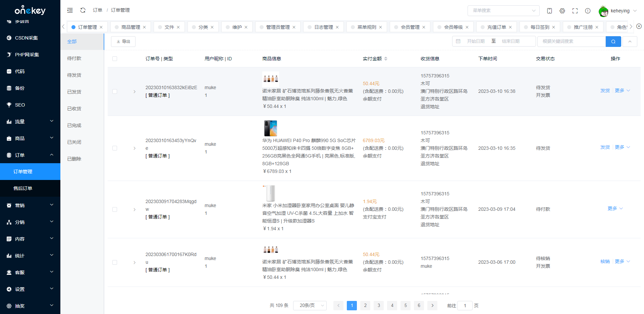This screenshot has height=314, width=644.
Task: Click the 导出 export button
Action: coord(123,42)
